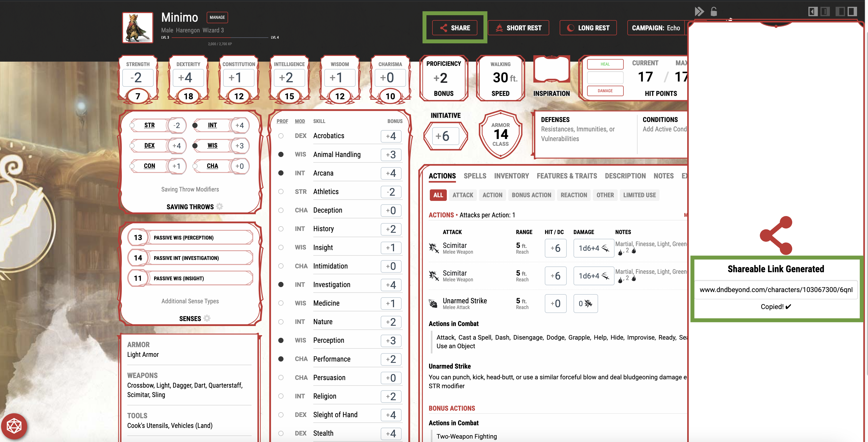
Task: Open the Long Rest dialog
Action: (x=588, y=28)
